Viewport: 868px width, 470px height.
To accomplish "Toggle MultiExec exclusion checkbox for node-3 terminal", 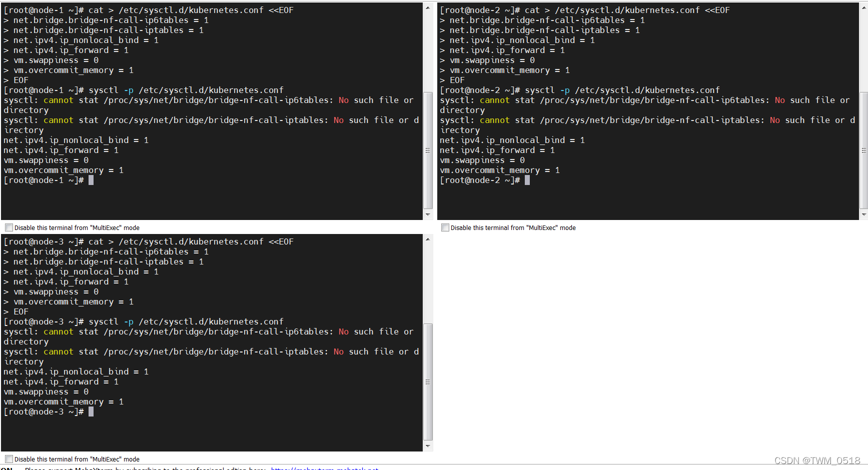I will 9,459.
